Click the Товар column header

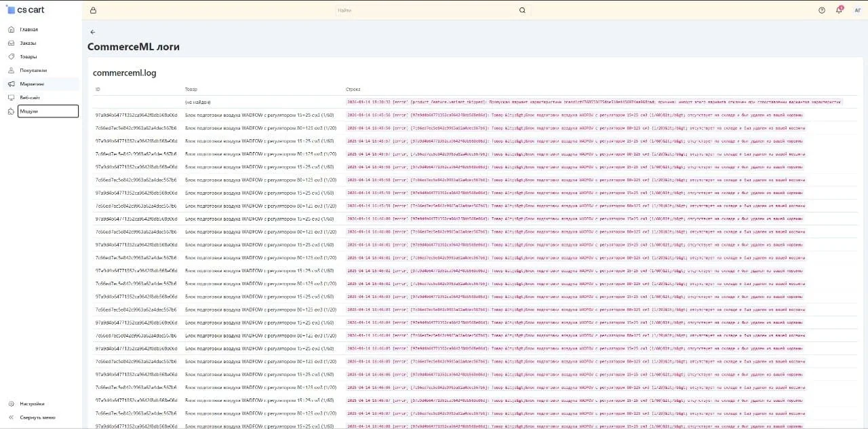pyautogui.click(x=191, y=90)
